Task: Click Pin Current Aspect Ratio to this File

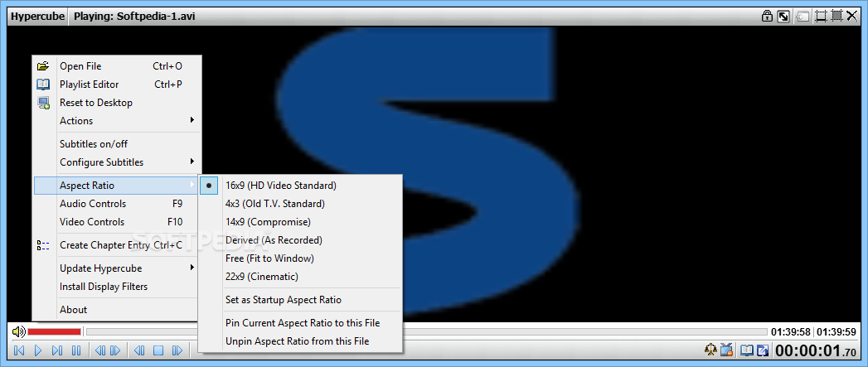Action: (x=301, y=323)
